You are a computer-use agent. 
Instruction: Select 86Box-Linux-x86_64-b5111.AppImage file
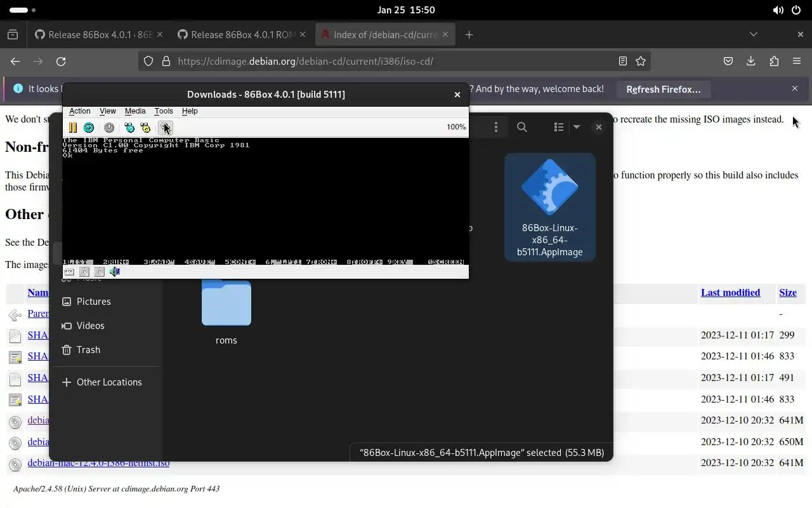point(549,208)
